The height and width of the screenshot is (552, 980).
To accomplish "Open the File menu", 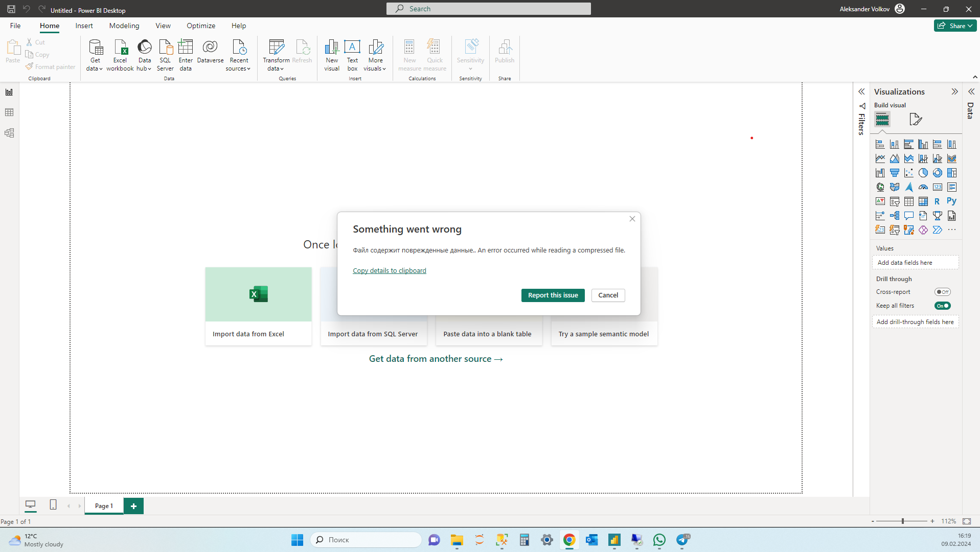I will [15, 26].
